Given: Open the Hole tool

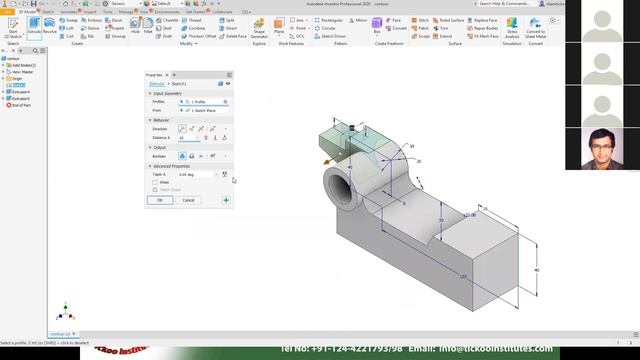Looking at the screenshot, I should (135, 26).
